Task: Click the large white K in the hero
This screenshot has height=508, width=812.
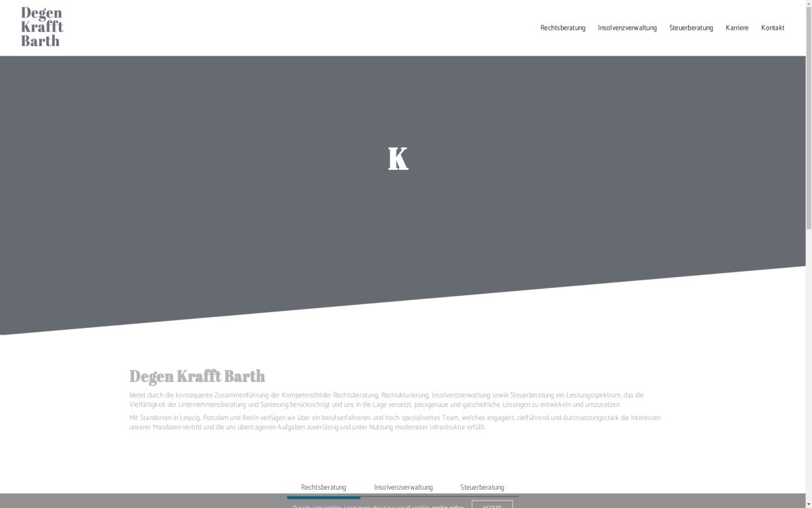Action: [398, 159]
